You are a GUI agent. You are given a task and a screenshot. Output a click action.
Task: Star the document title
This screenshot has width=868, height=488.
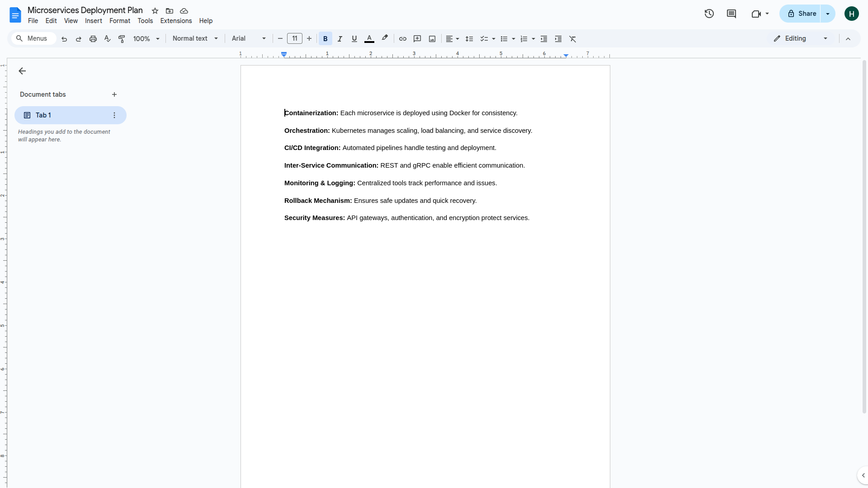coord(155,11)
